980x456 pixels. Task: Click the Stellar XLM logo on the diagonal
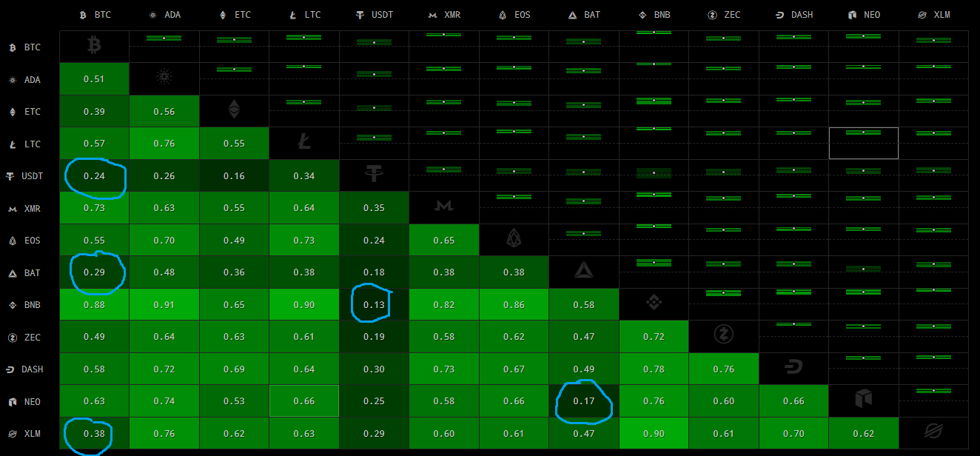coord(933,433)
